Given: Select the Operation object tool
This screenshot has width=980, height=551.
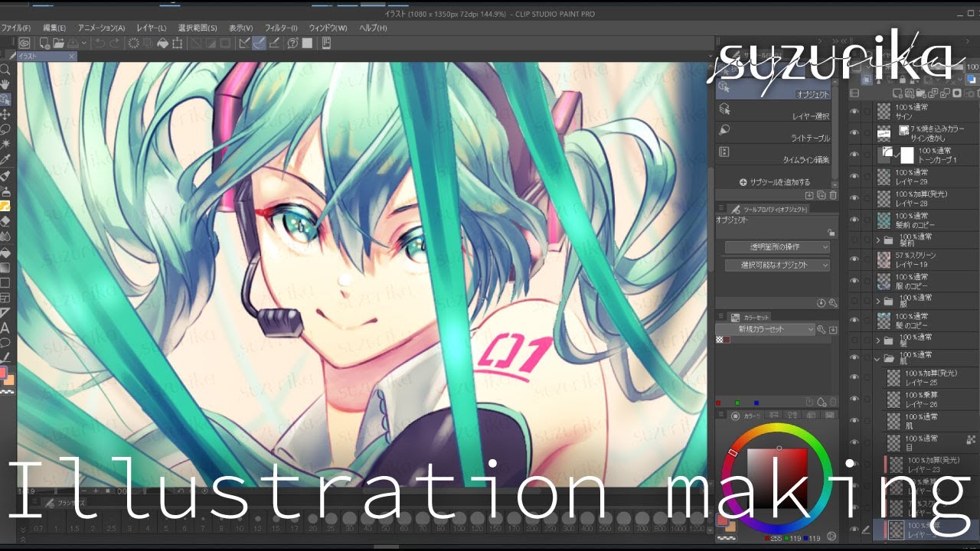Looking at the screenshot, I should point(5,99).
